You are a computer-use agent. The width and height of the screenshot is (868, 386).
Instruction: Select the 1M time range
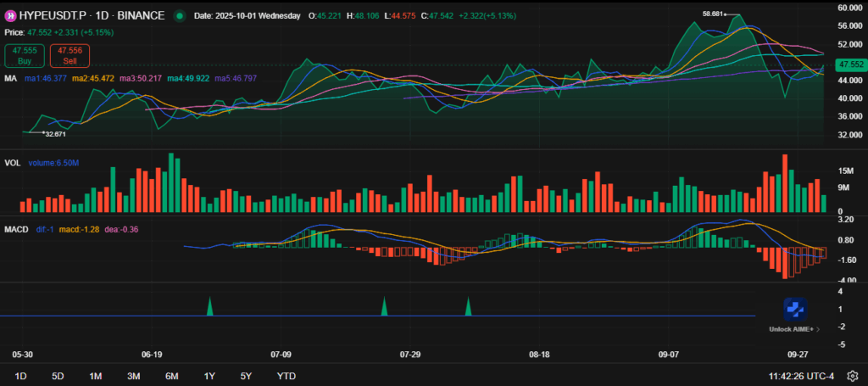coord(95,376)
